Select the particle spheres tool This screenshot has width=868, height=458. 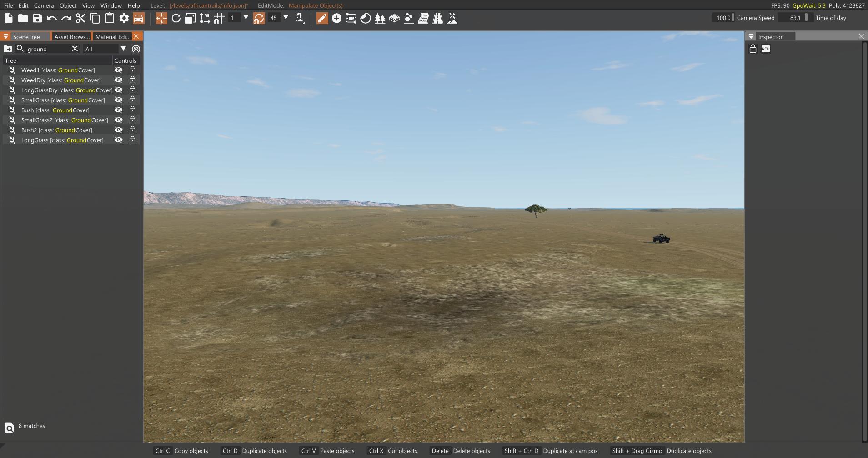409,18
